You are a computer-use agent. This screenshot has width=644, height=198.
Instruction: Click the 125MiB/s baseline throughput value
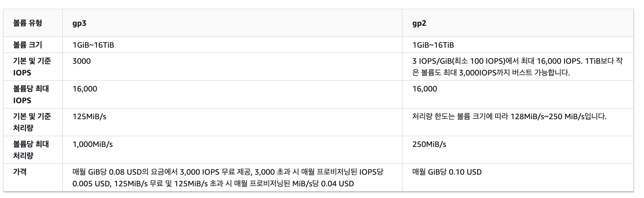(89, 117)
